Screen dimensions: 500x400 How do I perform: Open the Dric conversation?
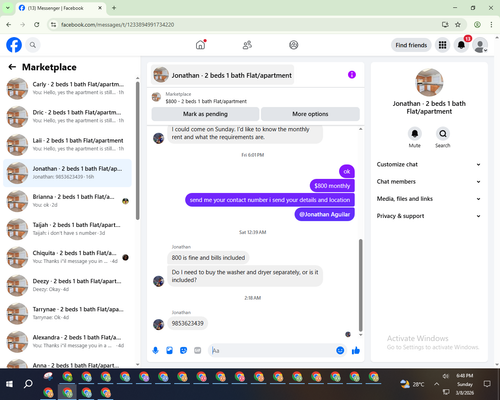(67, 117)
